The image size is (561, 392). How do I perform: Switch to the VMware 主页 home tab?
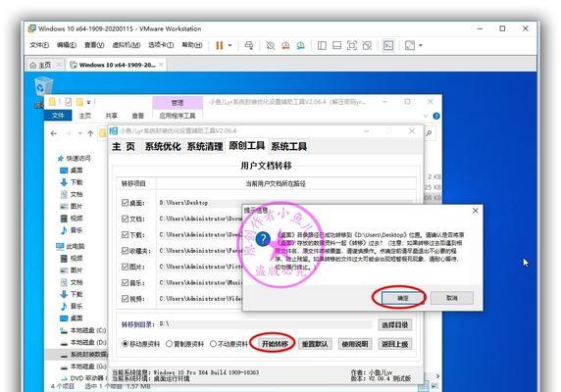click(45, 65)
